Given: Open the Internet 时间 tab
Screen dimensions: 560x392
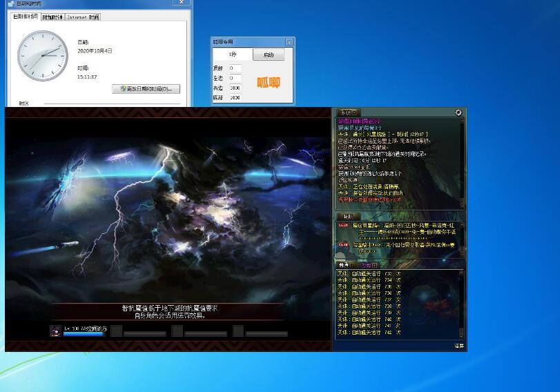Looking at the screenshot, I should pos(83,17).
